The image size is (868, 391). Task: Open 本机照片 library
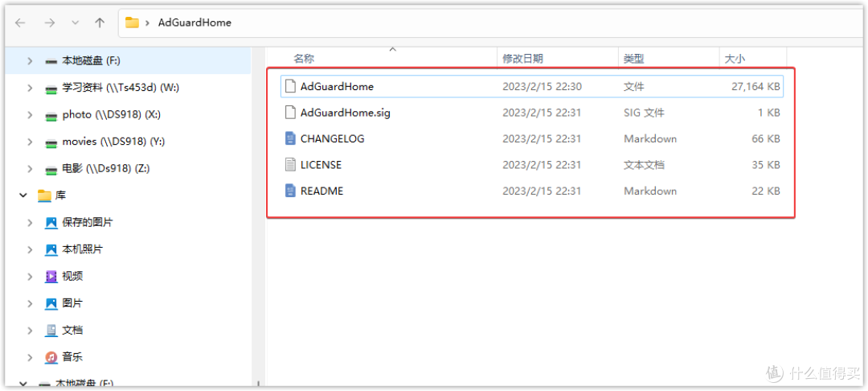coord(83,249)
